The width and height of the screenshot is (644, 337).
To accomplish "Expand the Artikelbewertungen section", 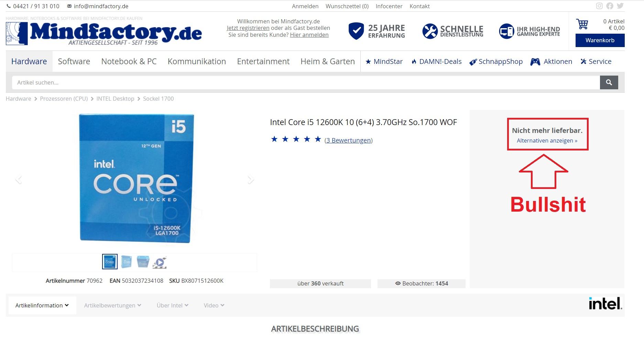I will (x=112, y=305).
